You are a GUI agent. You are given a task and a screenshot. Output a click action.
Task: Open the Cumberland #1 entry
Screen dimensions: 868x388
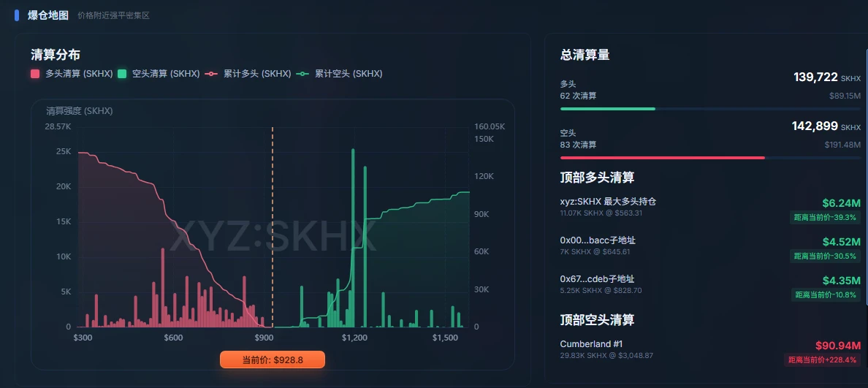(591, 343)
